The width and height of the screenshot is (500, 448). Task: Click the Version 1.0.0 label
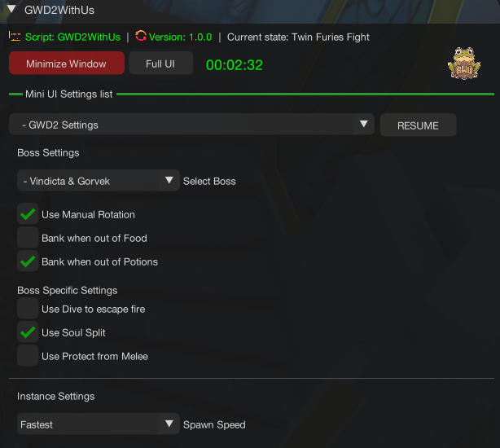tap(180, 37)
